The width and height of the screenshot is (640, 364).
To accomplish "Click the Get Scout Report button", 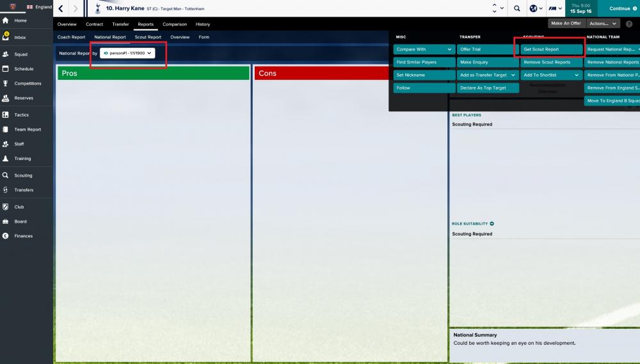I will (x=550, y=49).
